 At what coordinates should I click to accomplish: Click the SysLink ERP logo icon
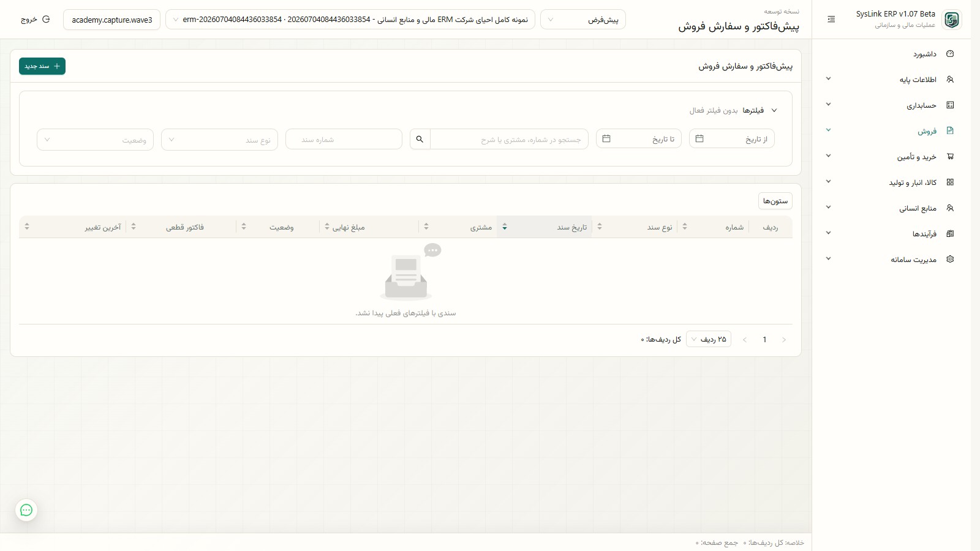[x=951, y=20]
